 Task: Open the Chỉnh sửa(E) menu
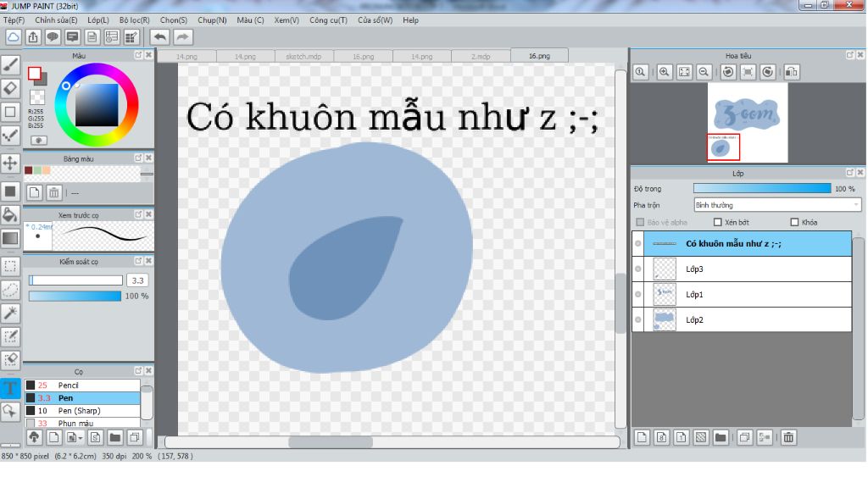click(x=56, y=20)
